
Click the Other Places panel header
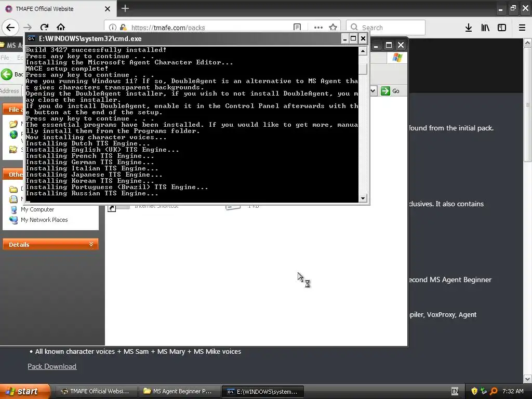tap(14, 175)
